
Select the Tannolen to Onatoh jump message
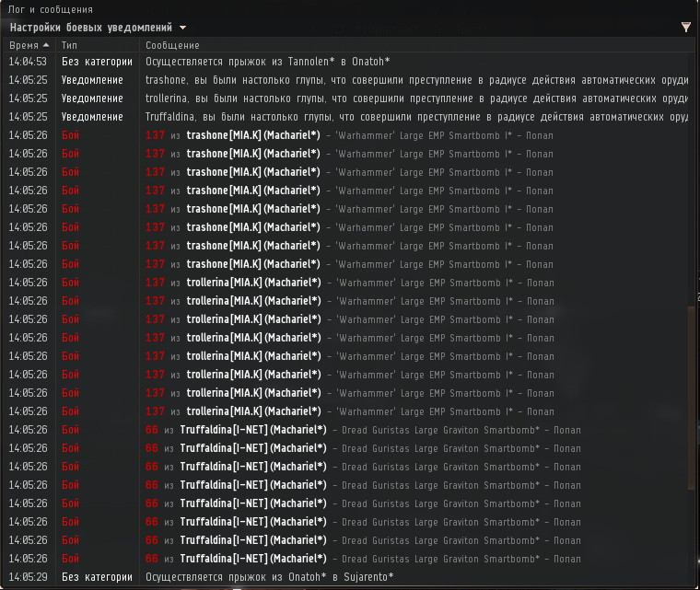click(x=267, y=62)
